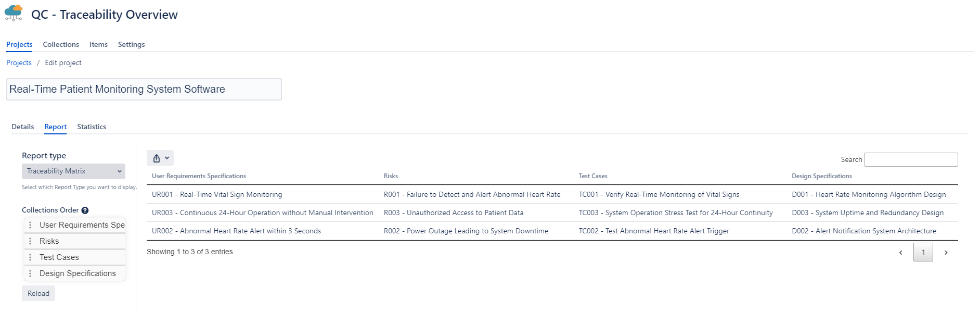Switch to the Details sub-tab
Image resolution: width=980 pixels, height=312 pixels.
pos(23,127)
